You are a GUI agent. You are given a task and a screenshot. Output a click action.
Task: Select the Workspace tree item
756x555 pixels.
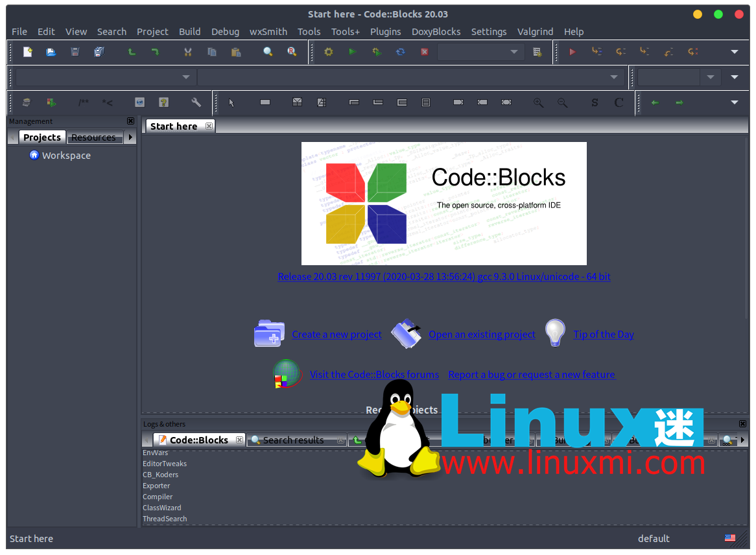click(x=66, y=155)
